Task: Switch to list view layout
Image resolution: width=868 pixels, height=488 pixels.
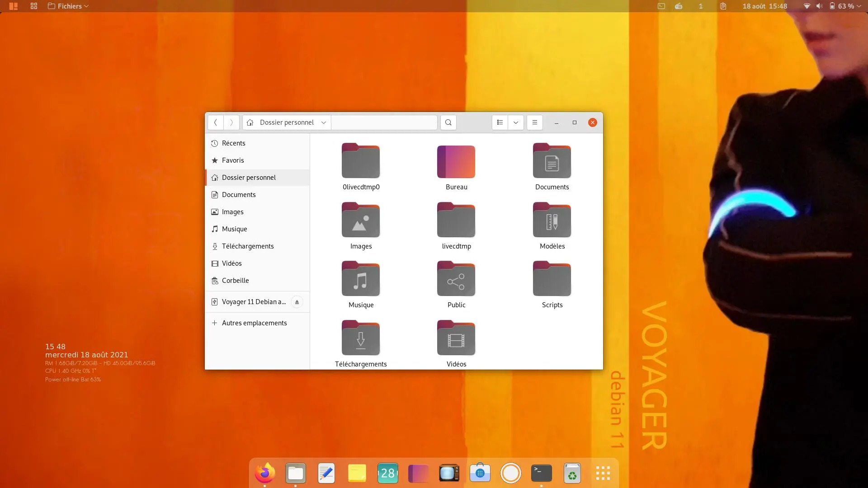Action: point(499,122)
